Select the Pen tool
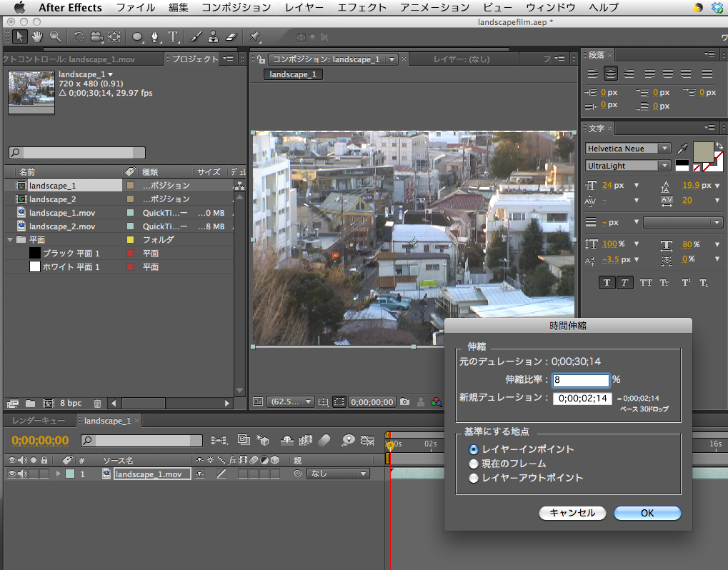 coord(155,36)
